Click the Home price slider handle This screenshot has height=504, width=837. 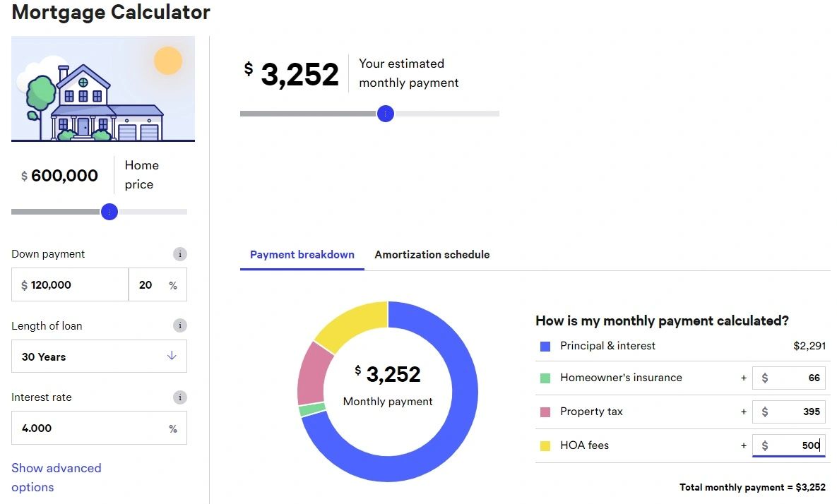(x=109, y=212)
